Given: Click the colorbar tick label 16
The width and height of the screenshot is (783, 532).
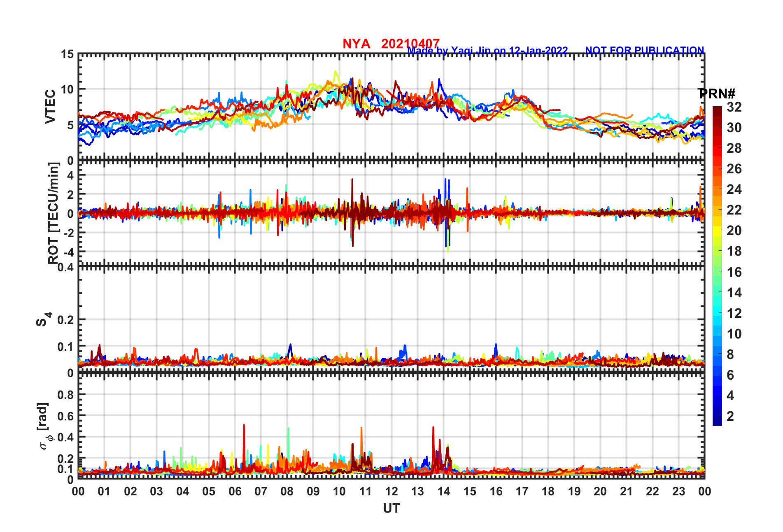Looking at the screenshot, I should pyautogui.click(x=734, y=272).
